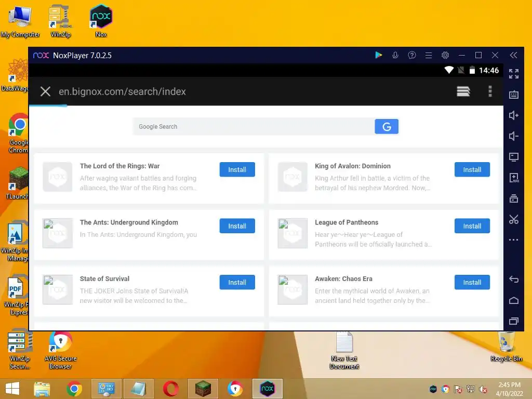Click the screen display icon in sidebar
The image size is (532, 399).
pyautogui.click(x=514, y=157)
